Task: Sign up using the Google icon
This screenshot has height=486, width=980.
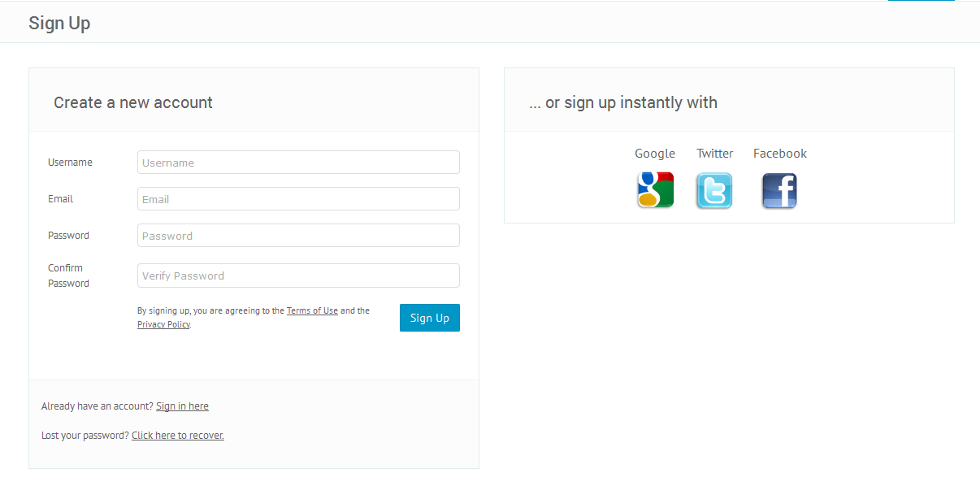Action: (x=655, y=189)
